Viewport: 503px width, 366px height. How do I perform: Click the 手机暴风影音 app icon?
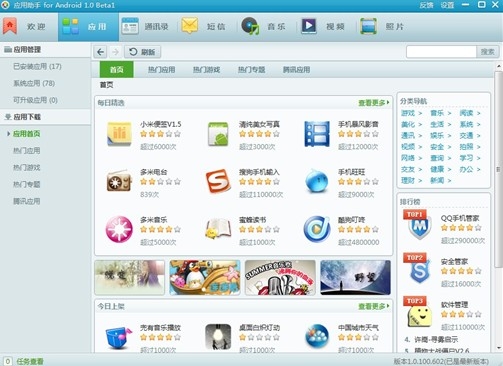(317, 134)
